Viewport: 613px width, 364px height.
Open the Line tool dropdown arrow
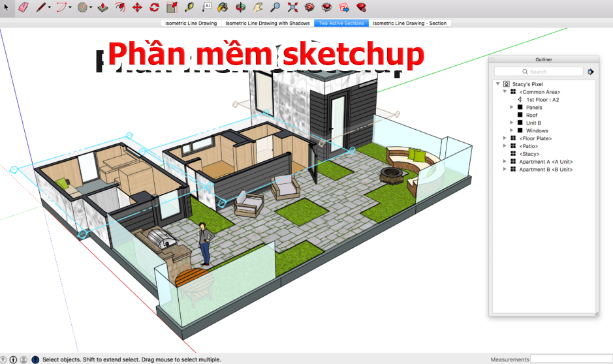[x=50, y=7]
